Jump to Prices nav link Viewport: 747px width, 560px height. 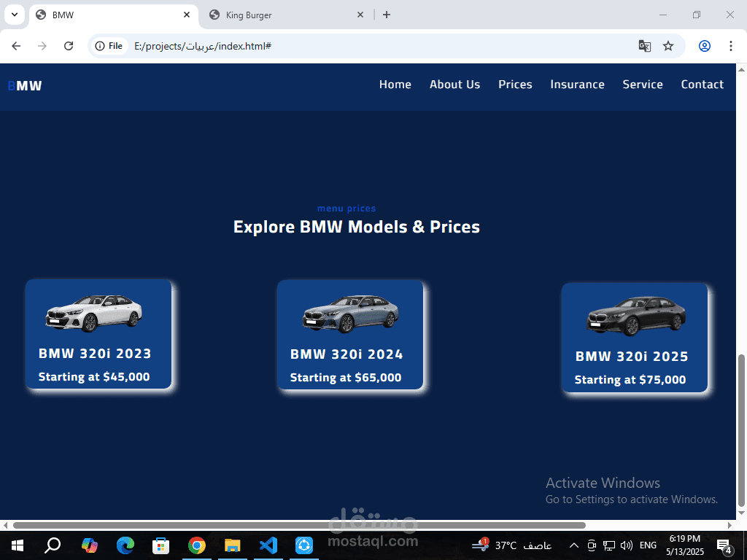point(515,85)
